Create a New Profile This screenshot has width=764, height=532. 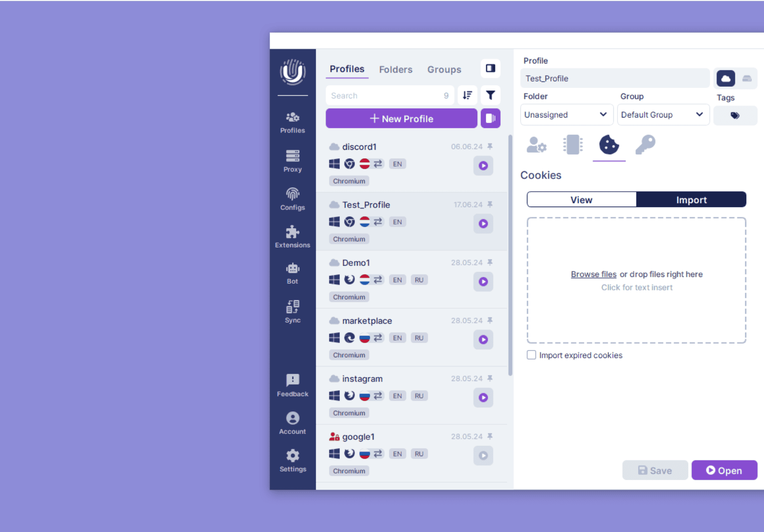(x=401, y=118)
